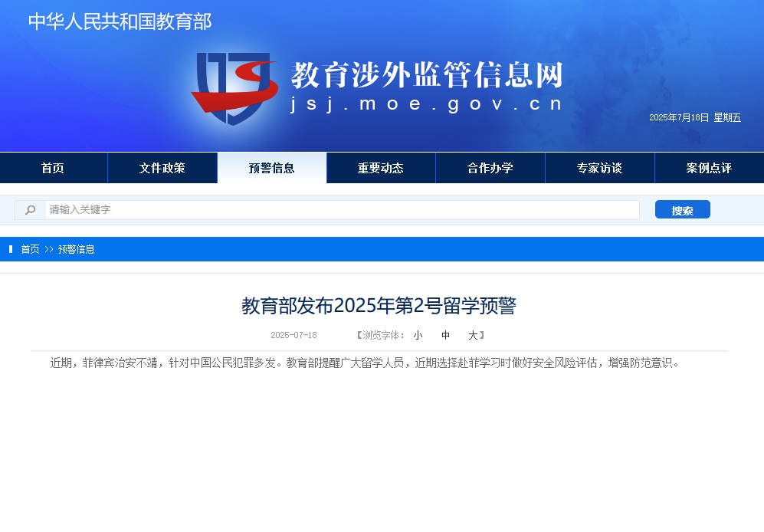
Task: Click the breadcrumb marker icon before 首页
Action: click(11, 249)
